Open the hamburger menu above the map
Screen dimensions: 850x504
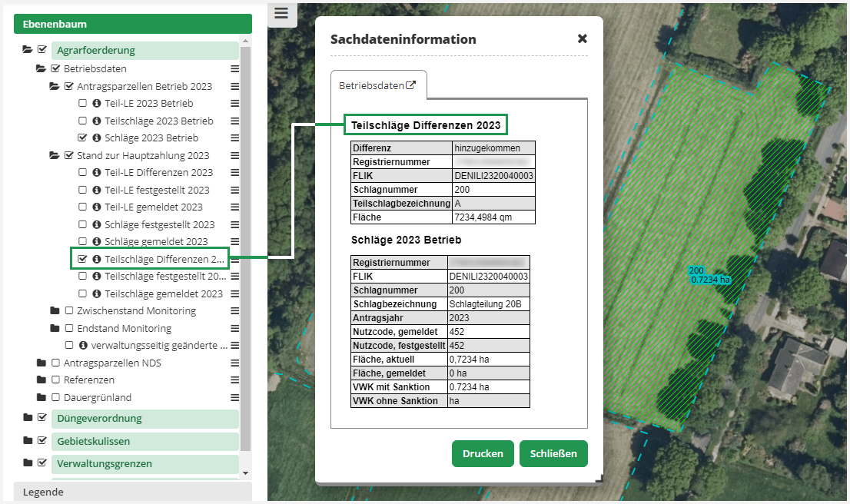(281, 14)
